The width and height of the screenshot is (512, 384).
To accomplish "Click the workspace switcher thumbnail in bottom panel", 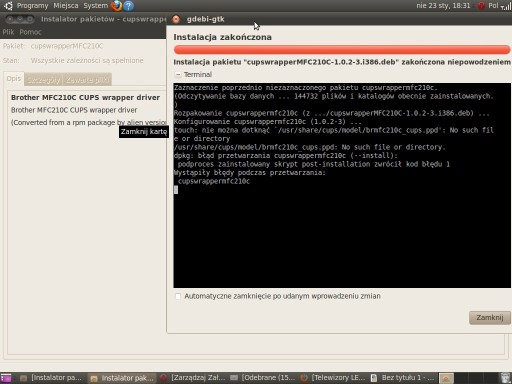I will pos(446,378).
